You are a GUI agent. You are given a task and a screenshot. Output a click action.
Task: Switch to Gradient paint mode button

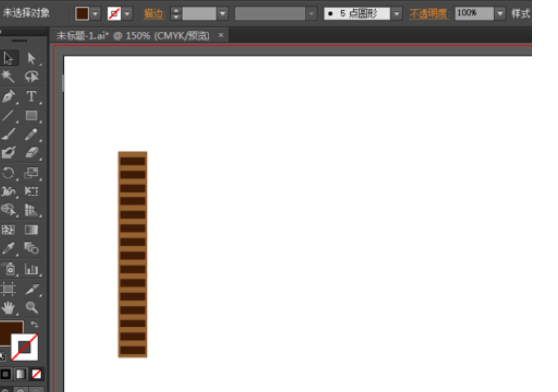click(21, 374)
